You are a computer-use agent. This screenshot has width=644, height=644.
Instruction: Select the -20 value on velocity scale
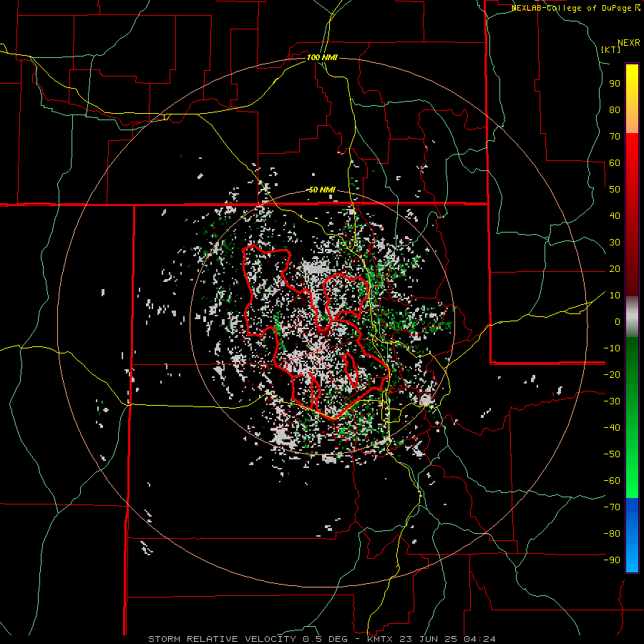(612, 375)
